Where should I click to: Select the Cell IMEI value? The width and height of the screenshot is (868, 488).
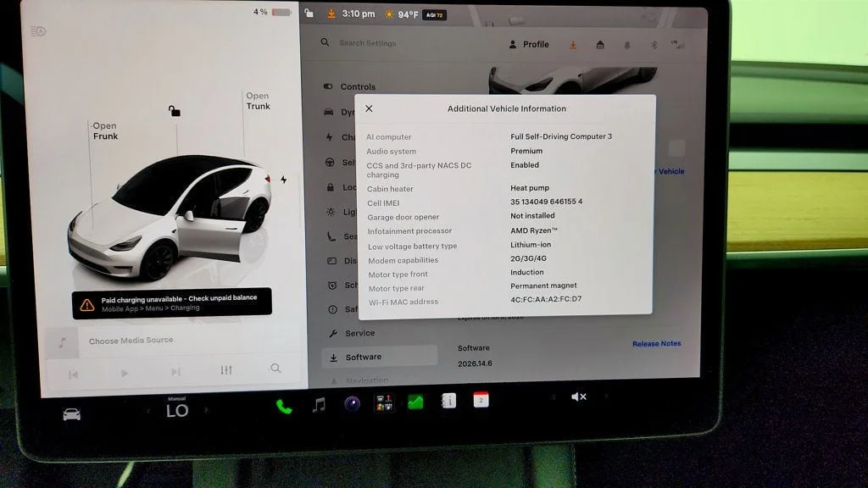click(x=547, y=202)
